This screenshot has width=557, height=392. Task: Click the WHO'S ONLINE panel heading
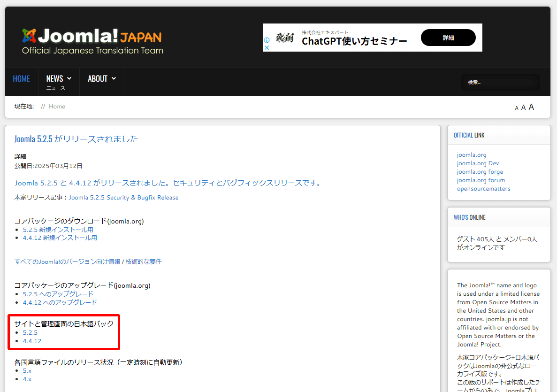[470, 217]
